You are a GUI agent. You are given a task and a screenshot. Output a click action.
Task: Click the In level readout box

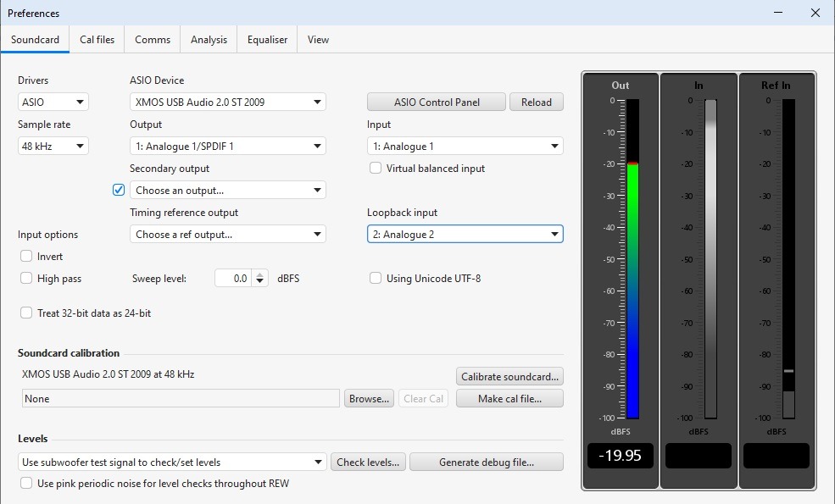pos(699,456)
